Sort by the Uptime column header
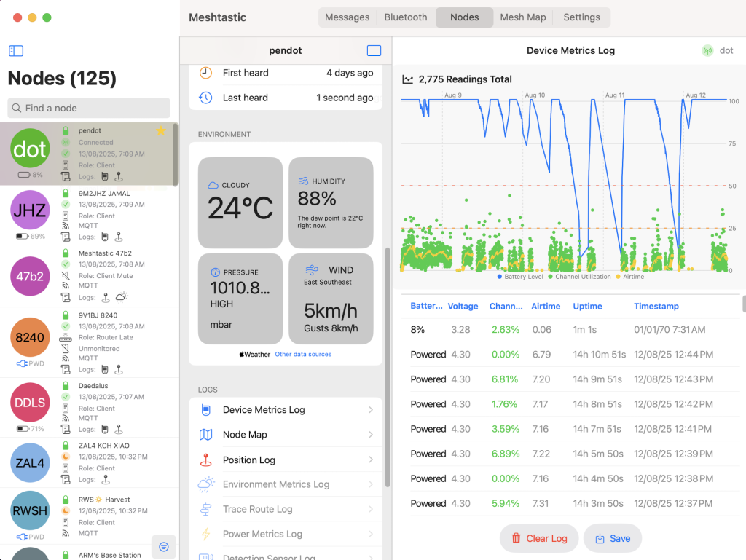This screenshot has height=560, width=746. pos(587,306)
